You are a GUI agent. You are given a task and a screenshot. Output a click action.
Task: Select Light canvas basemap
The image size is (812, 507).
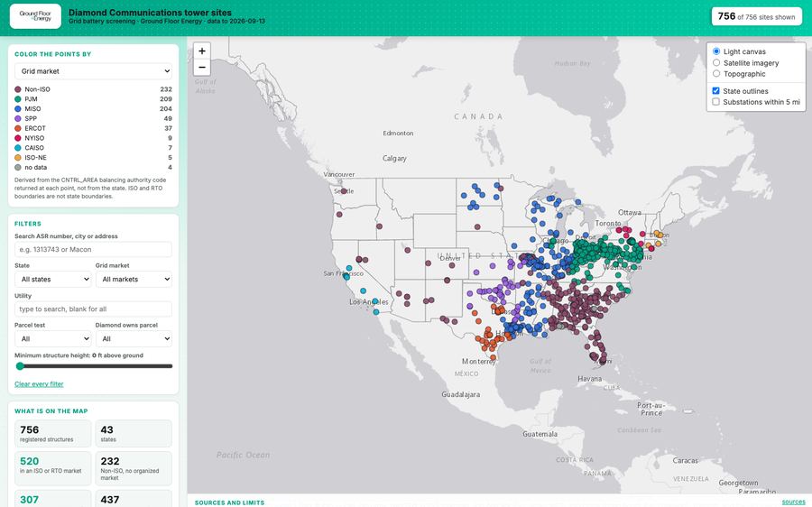716,51
